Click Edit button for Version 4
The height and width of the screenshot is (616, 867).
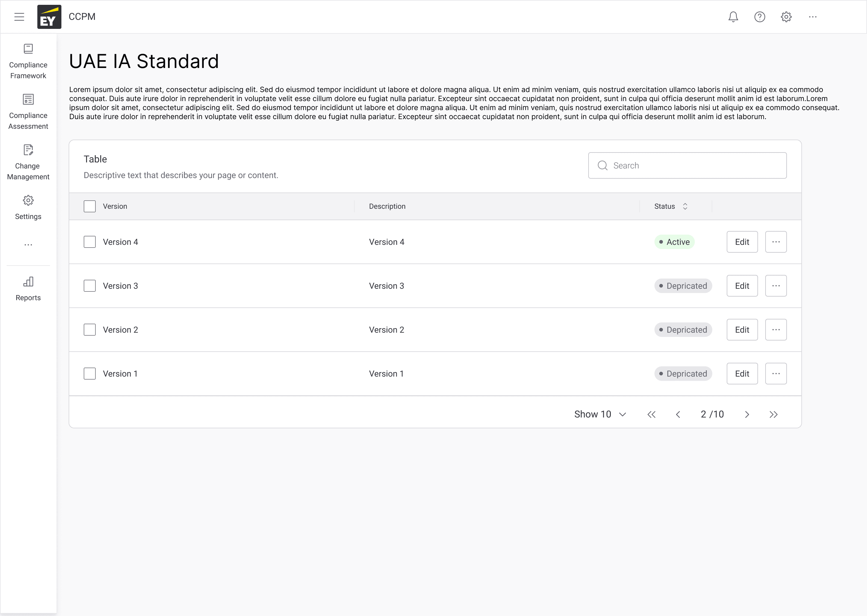742,242
